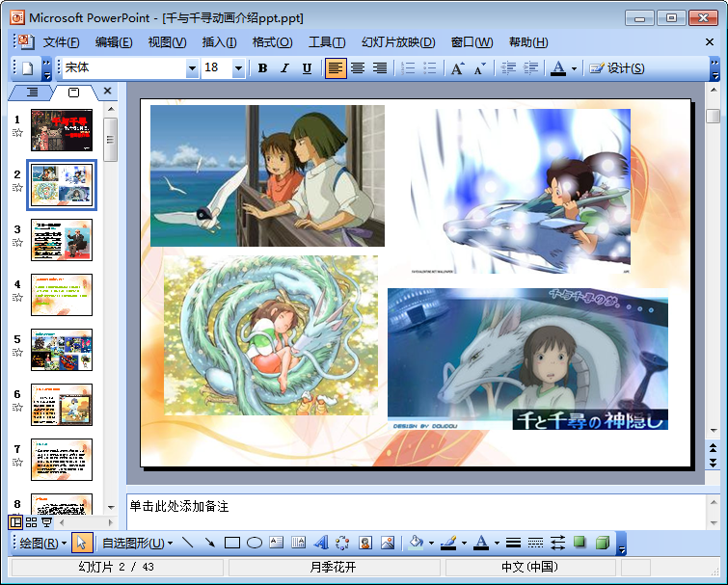Switch to Slide Sorter view
Image resolution: width=728 pixels, height=585 pixels.
(x=31, y=522)
